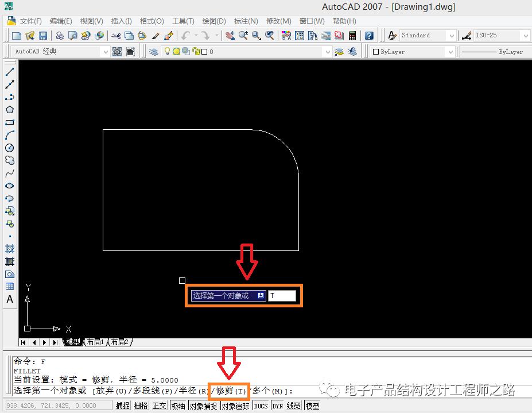Click the Plot print icon
Screen dimensions: 532x413
pos(60,35)
